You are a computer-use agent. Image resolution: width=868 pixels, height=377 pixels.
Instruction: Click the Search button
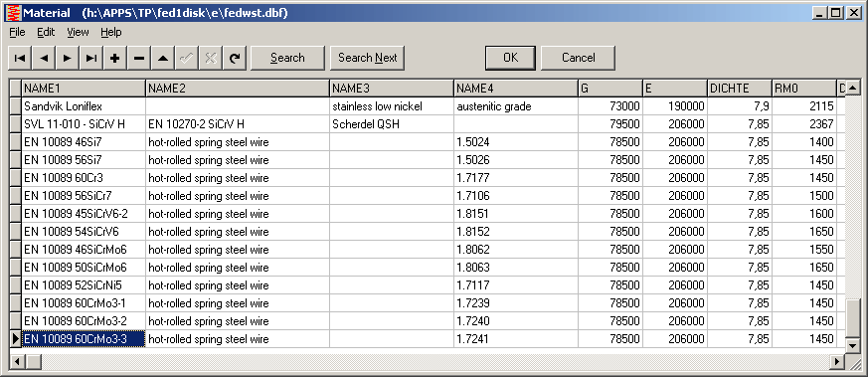tap(288, 58)
